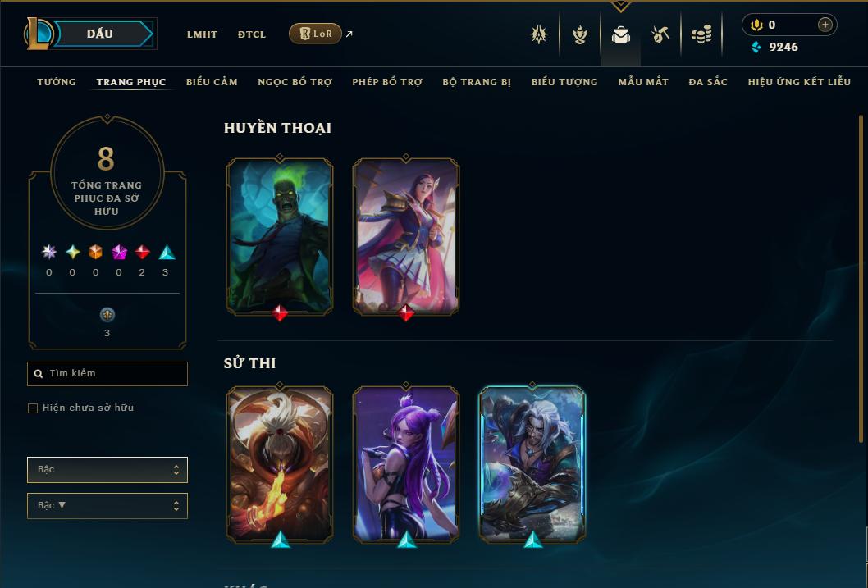Open the Loot hammer icon
Viewport: 868px width, 588px height.
pos(660,34)
